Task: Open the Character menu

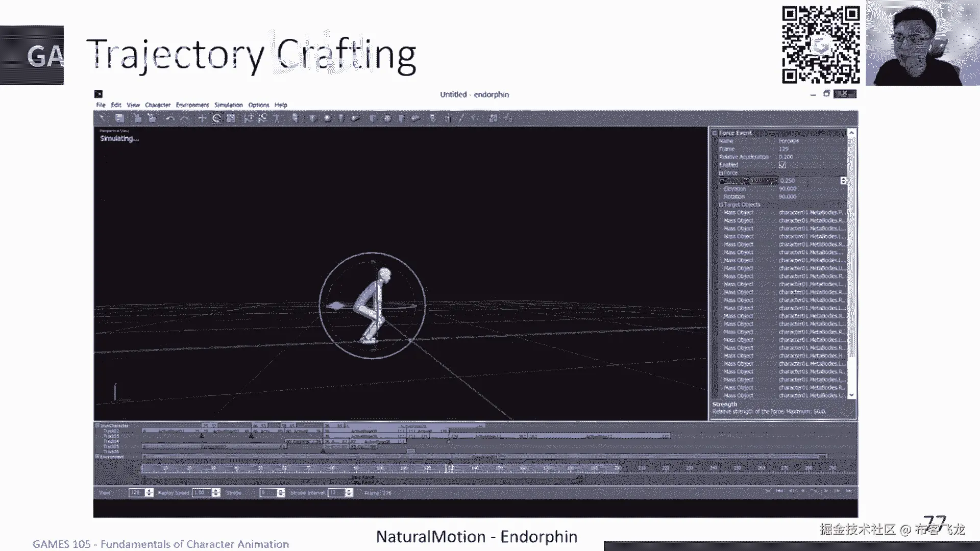Action: [x=157, y=105]
